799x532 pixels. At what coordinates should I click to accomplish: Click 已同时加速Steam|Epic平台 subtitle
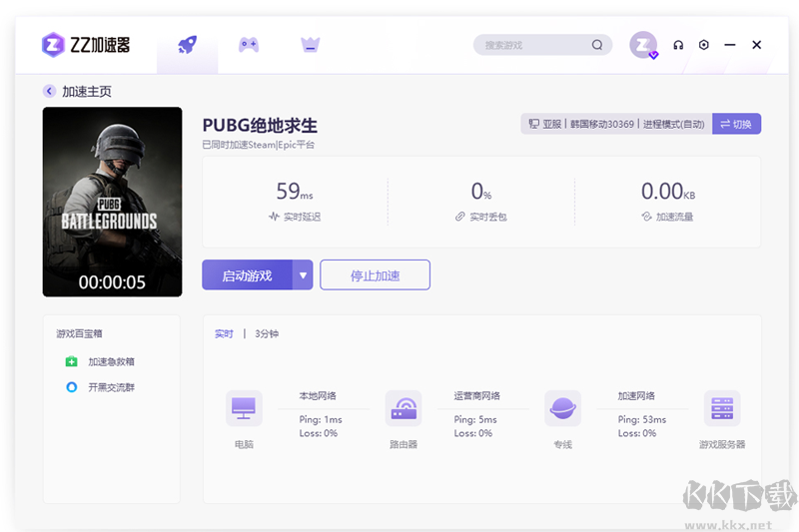tap(259, 145)
